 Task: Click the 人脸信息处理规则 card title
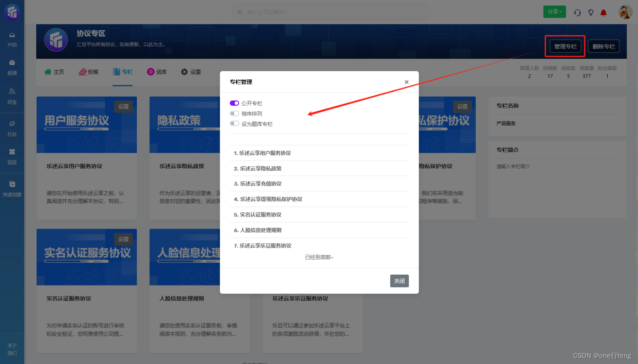click(182, 298)
